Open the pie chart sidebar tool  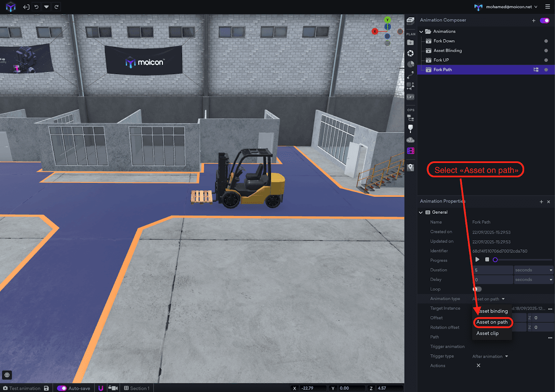click(411, 64)
